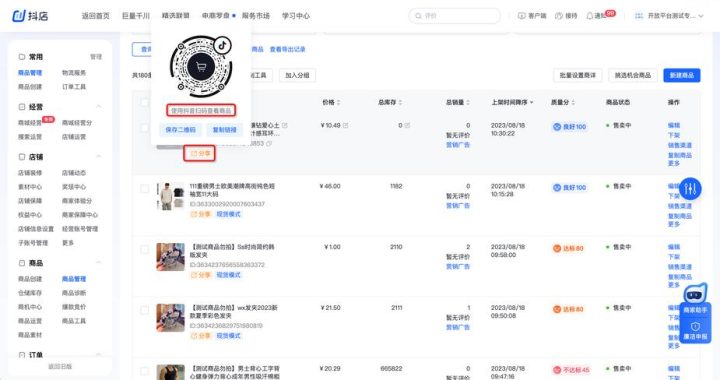720x380 pixels.
Task: Click the Ss时尚简约 product thumbnail
Action: 170,257
